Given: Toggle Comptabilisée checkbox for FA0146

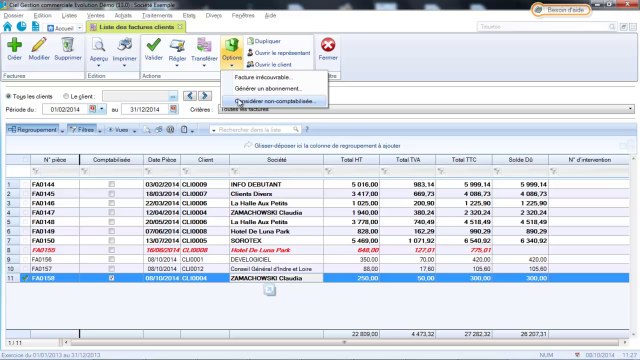Looking at the screenshot, I should [x=111, y=203].
